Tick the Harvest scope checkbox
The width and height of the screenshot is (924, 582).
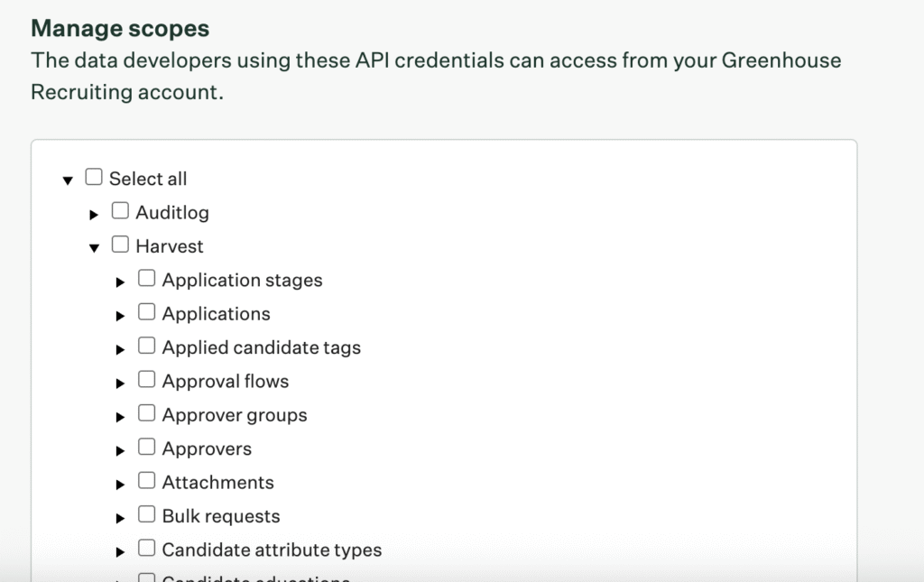pos(120,245)
